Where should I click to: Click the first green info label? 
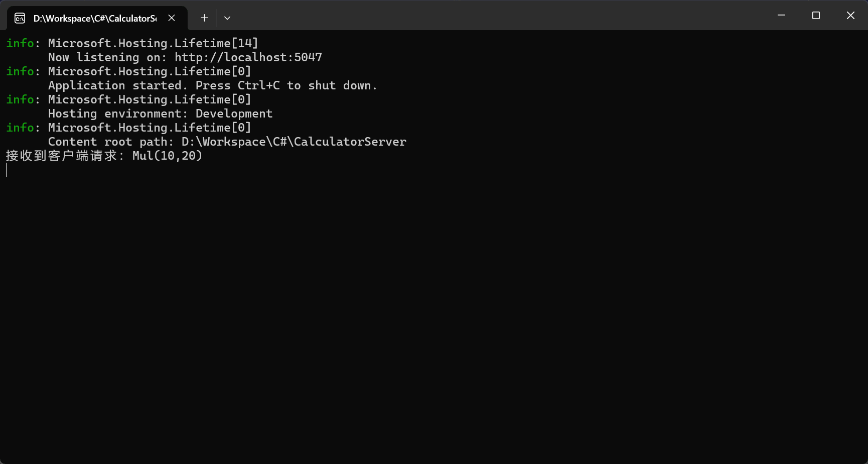[x=20, y=43]
